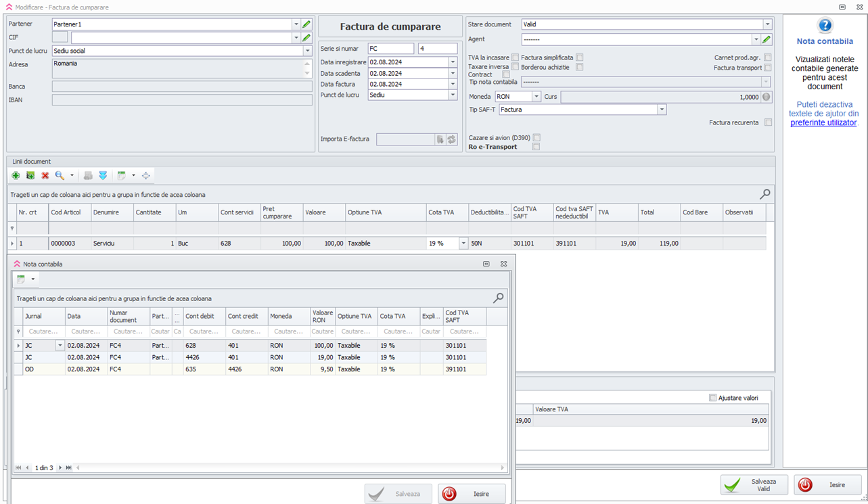The height and width of the screenshot is (504, 868).
Task: Open the preferinte utilizator link
Action: click(823, 122)
